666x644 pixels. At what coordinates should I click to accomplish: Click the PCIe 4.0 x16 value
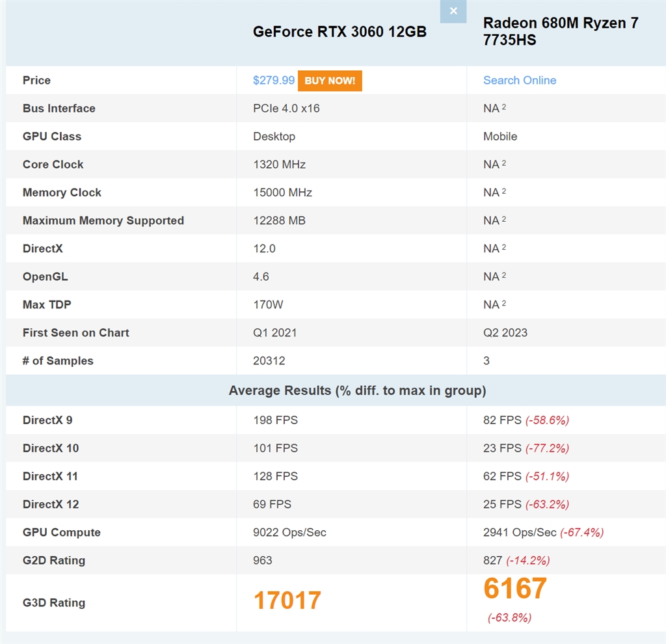point(286,109)
